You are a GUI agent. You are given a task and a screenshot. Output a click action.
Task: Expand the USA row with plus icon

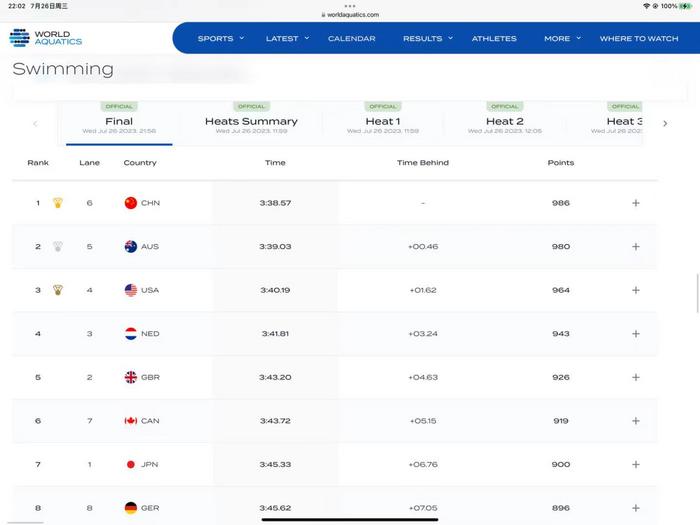coord(635,290)
